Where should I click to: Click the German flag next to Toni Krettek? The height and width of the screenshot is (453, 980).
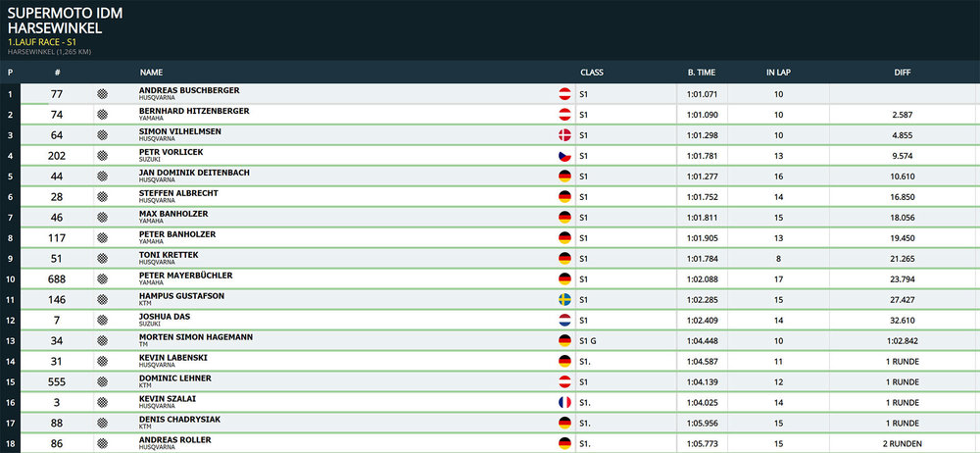click(x=564, y=259)
